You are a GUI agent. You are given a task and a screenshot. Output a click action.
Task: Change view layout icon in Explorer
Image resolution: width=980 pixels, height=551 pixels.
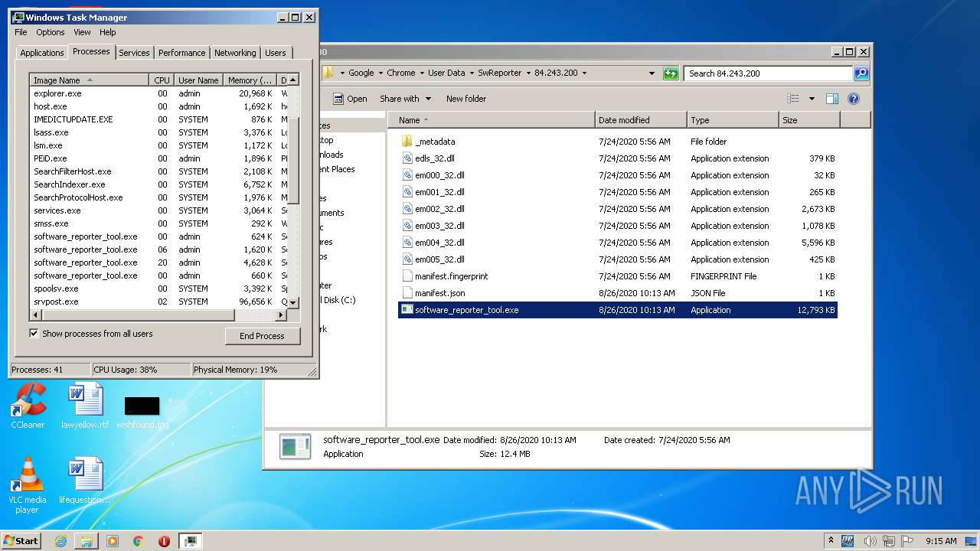792,99
